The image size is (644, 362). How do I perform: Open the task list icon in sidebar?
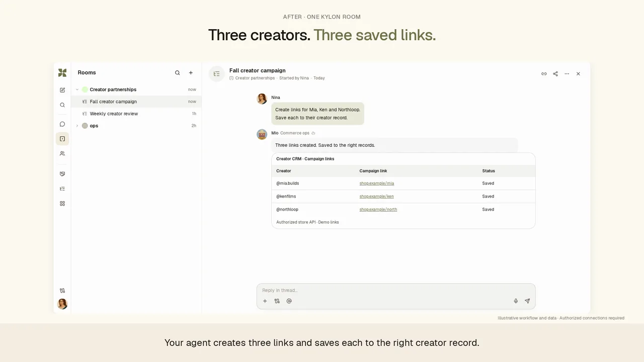[x=62, y=189]
